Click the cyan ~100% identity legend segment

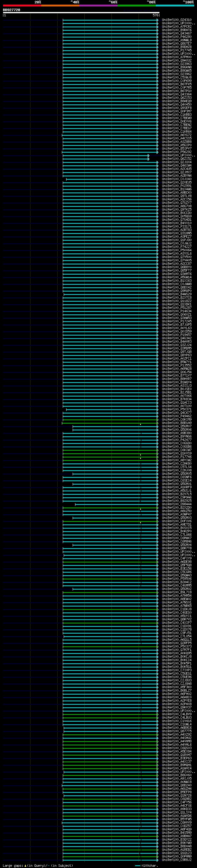[x=175, y=6]
